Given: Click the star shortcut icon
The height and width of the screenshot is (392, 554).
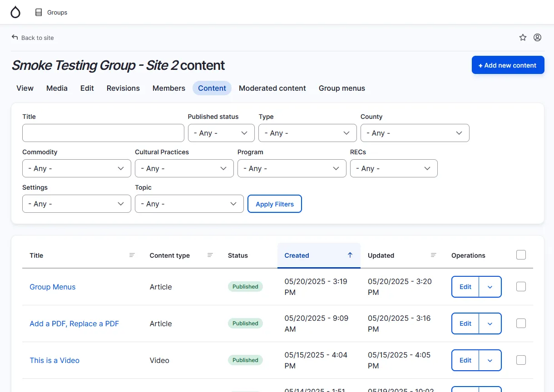Looking at the screenshot, I should 523,38.
